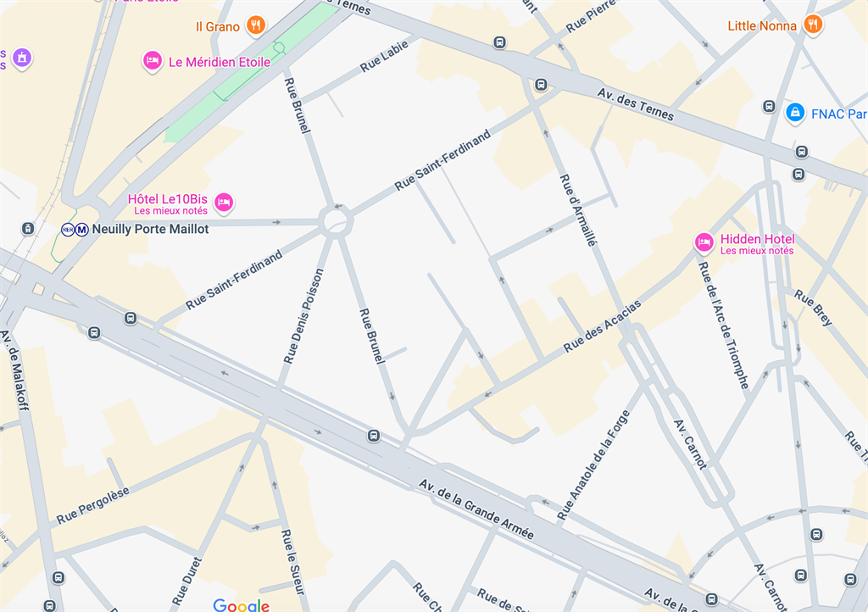The height and width of the screenshot is (612, 868).
Task: Click the tram stop icon left of the RER symbol
Action: click(x=28, y=228)
